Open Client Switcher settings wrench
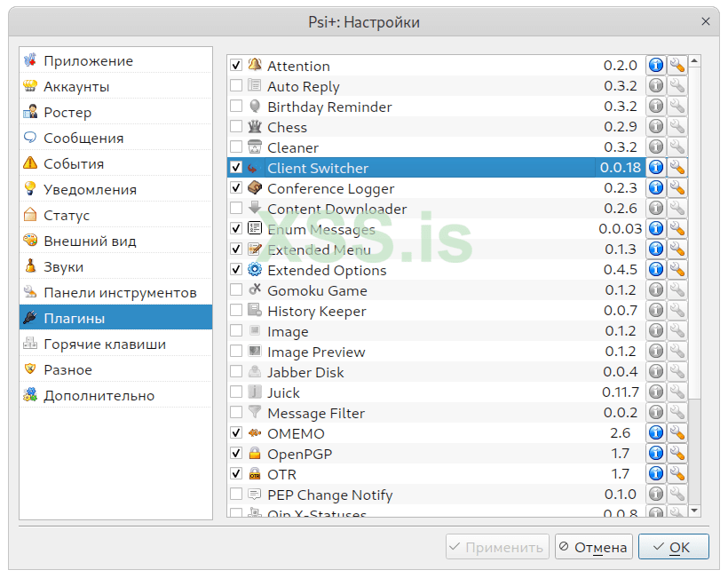This screenshot has height=578, width=728. (x=677, y=168)
